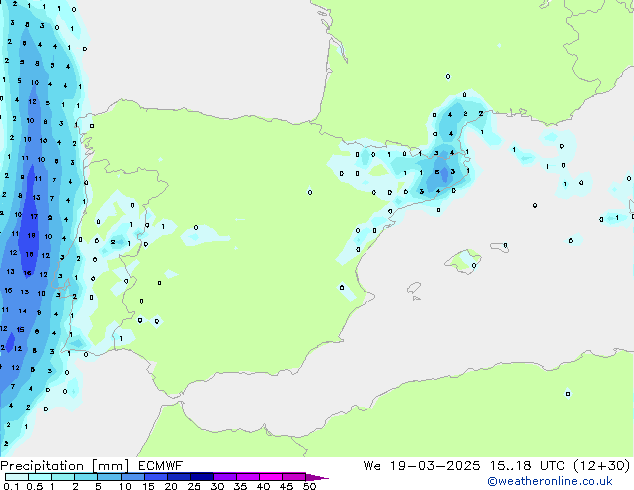Select the date text "We 19-03-2025"
Viewport: 634px width, 490px height.
pos(422,465)
